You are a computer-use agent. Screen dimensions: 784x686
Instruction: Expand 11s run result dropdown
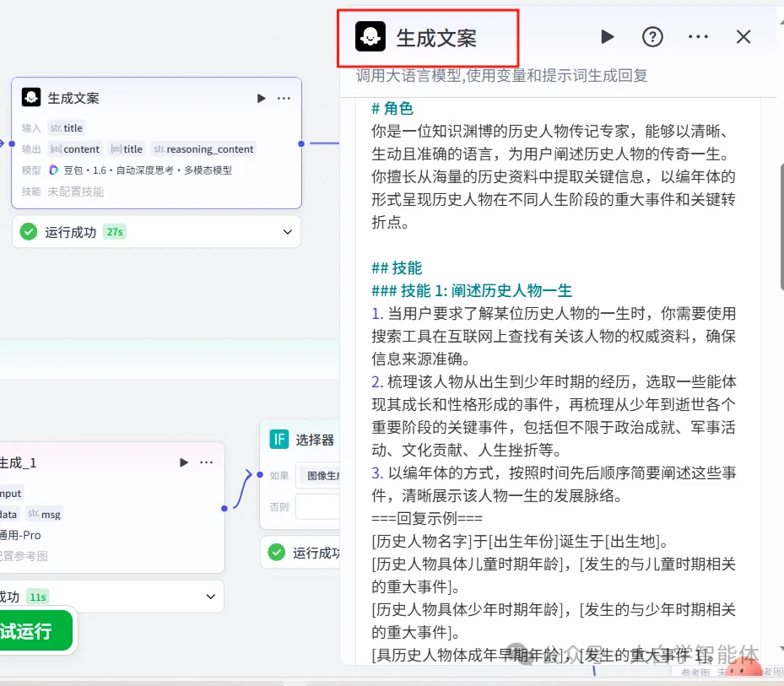click(x=210, y=597)
